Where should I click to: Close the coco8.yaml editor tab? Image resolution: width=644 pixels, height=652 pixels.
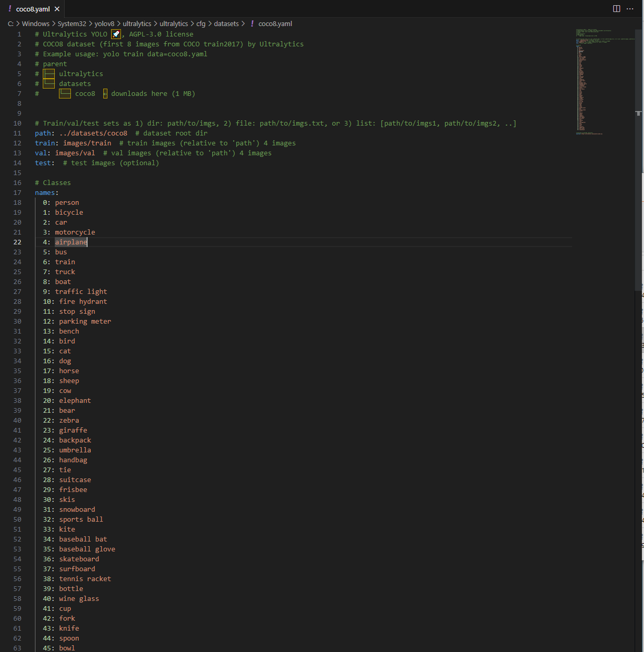[x=57, y=9]
